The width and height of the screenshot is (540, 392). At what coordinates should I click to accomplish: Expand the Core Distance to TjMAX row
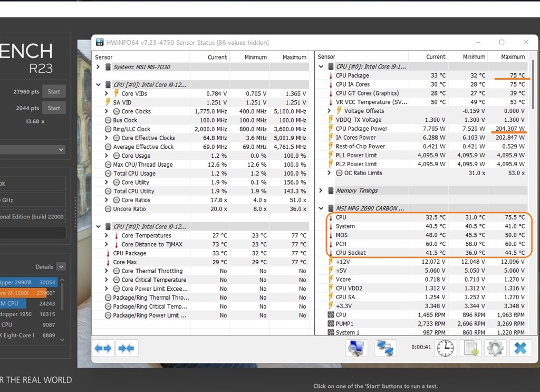point(107,244)
